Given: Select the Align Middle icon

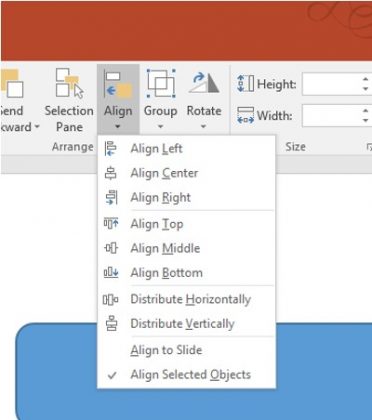Looking at the screenshot, I should coord(111,248).
